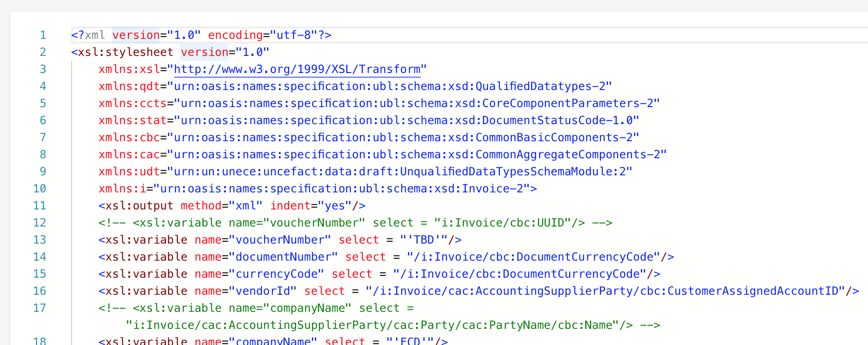Click the xmlns:stat attribute name
This screenshot has height=345, width=868.
pos(132,120)
